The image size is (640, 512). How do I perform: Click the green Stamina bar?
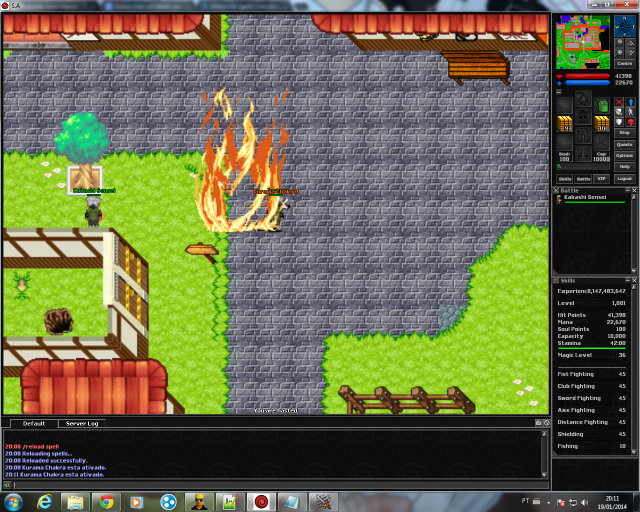(591, 348)
